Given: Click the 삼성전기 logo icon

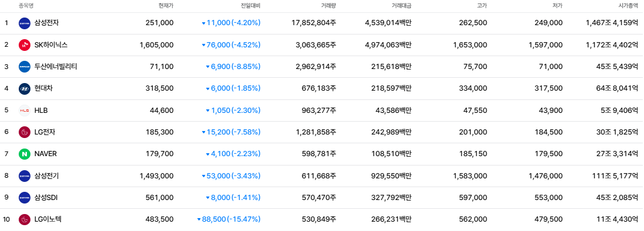Looking at the screenshot, I should point(25,175).
